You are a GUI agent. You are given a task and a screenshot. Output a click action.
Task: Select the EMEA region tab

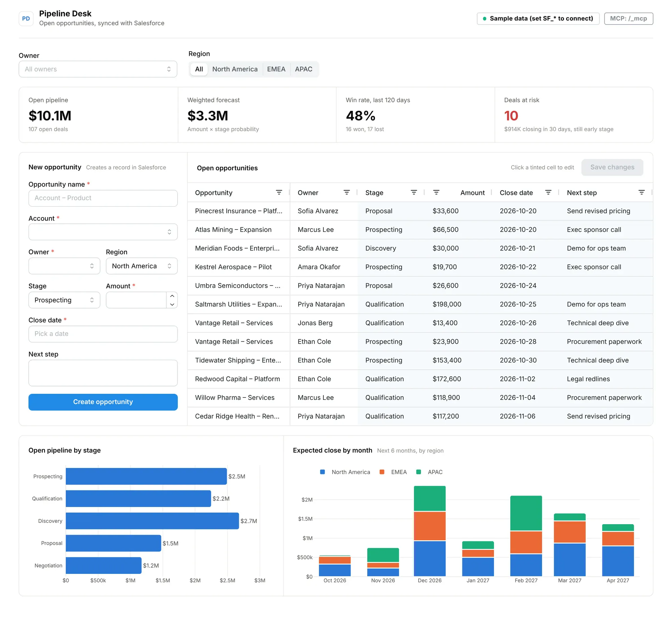(276, 69)
